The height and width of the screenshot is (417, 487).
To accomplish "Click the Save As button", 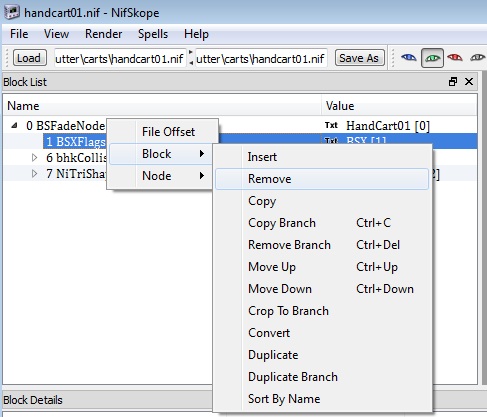I will [359, 58].
